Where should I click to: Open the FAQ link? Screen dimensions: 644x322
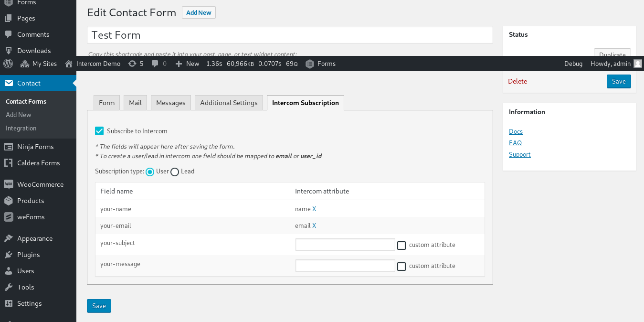(x=515, y=143)
